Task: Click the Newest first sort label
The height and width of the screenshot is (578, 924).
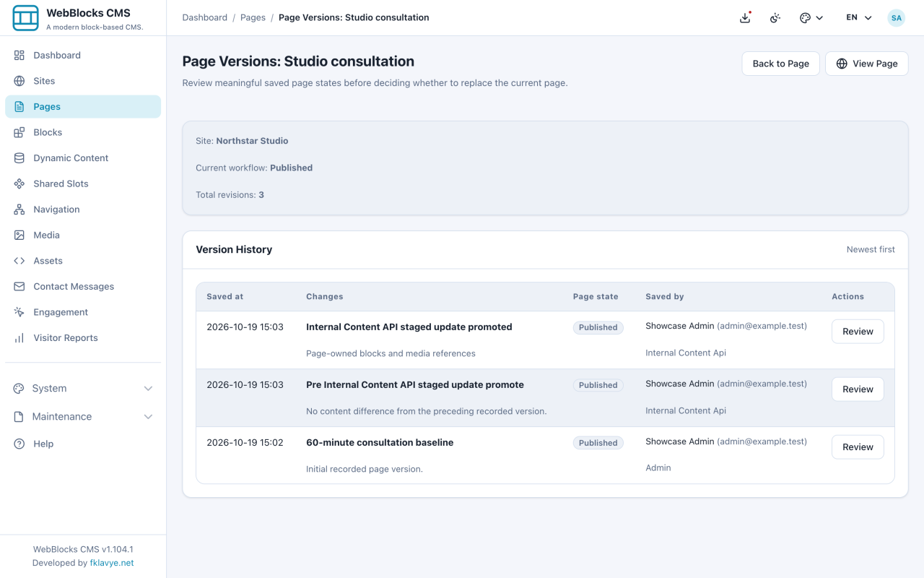Action: [871, 249]
